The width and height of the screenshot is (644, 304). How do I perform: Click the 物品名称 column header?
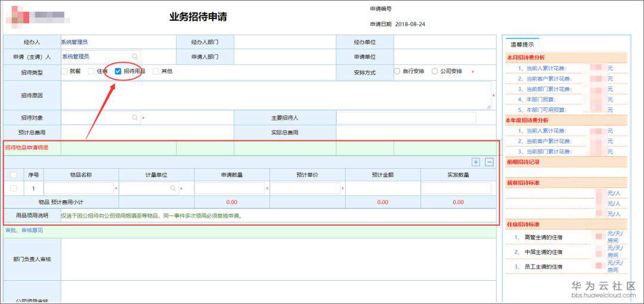click(81, 175)
